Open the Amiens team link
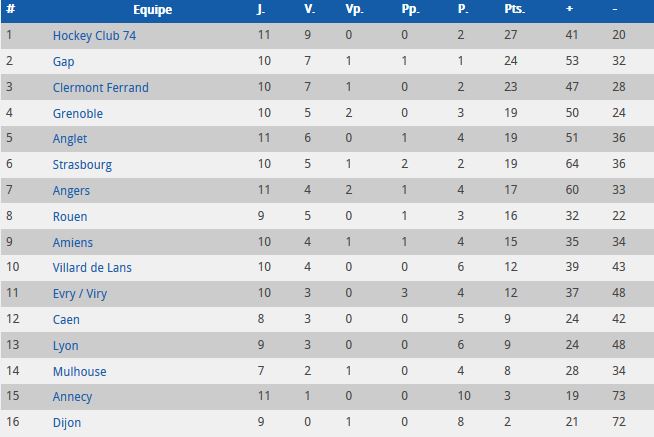Image resolution: width=654 pixels, height=437 pixels. 73,243
